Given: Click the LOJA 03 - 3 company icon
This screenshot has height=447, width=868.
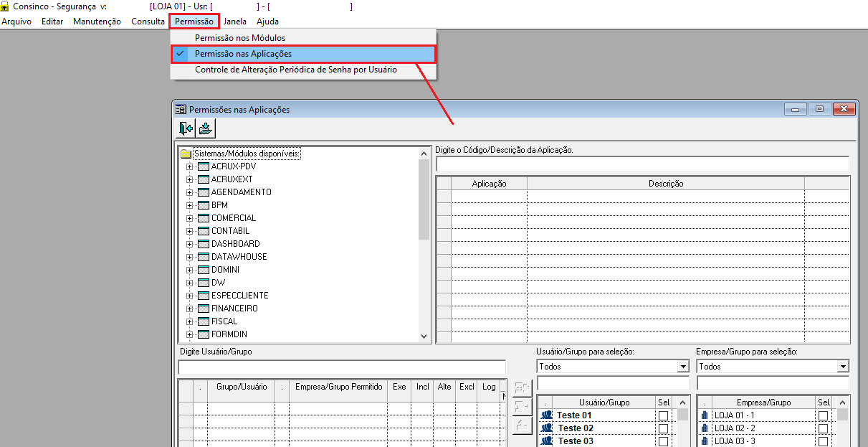Looking at the screenshot, I should 705,441.
